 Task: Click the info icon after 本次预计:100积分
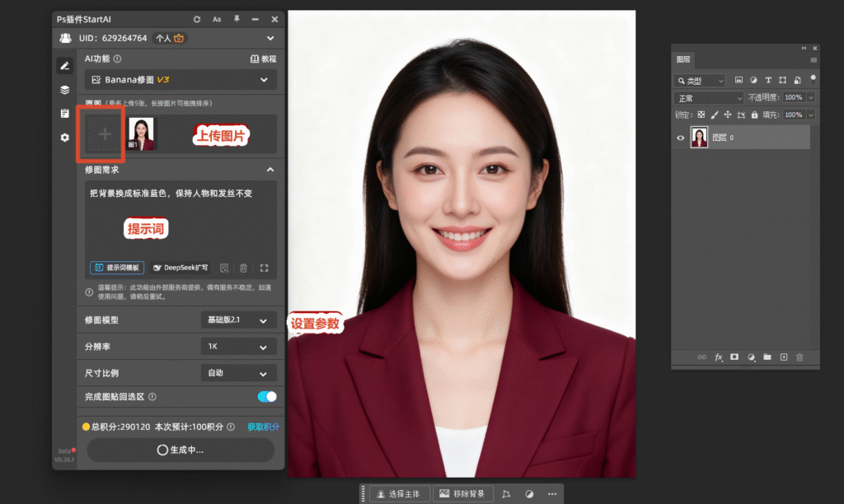(231, 427)
